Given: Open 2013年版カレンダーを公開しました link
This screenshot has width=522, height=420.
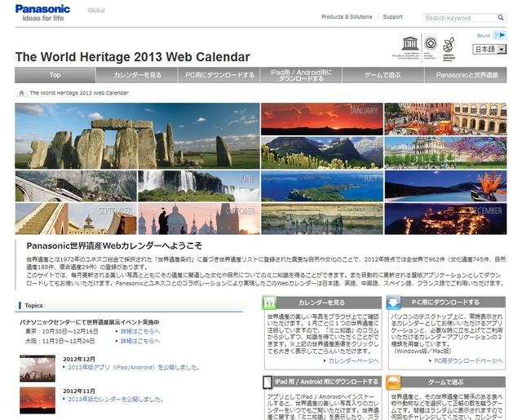Looking at the screenshot, I should pyautogui.click(x=116, y=400).
